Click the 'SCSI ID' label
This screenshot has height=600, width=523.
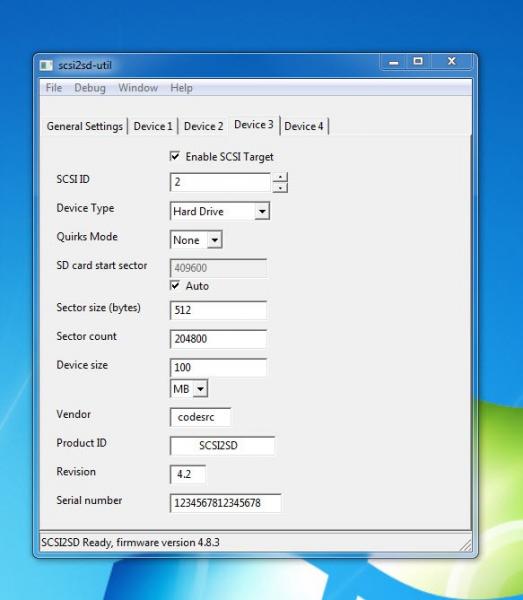73,179
